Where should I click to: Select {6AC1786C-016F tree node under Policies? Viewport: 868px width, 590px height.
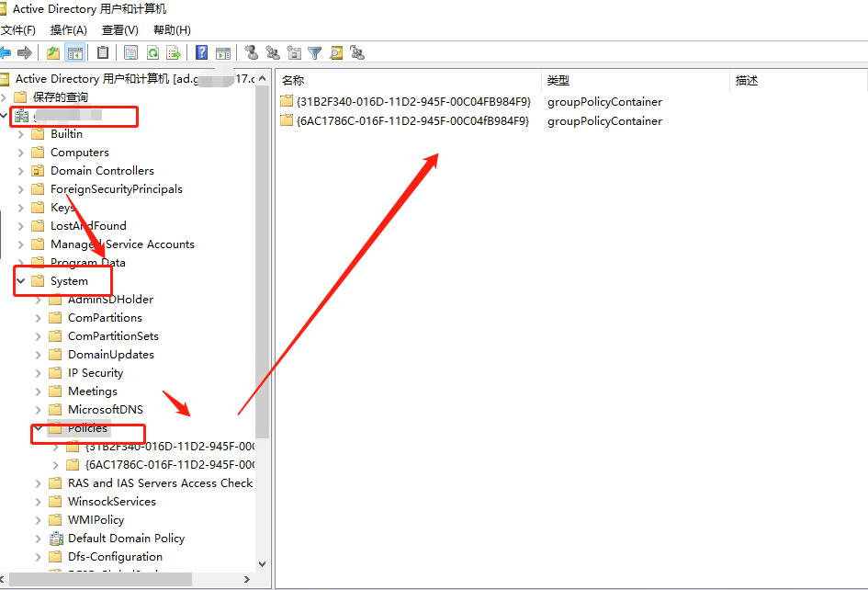coord(170,465)
